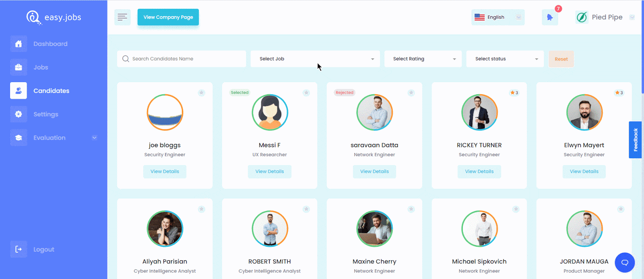Click Maxine Cherry avatar photo
The image size is (644, 279).
click(375, 229)
